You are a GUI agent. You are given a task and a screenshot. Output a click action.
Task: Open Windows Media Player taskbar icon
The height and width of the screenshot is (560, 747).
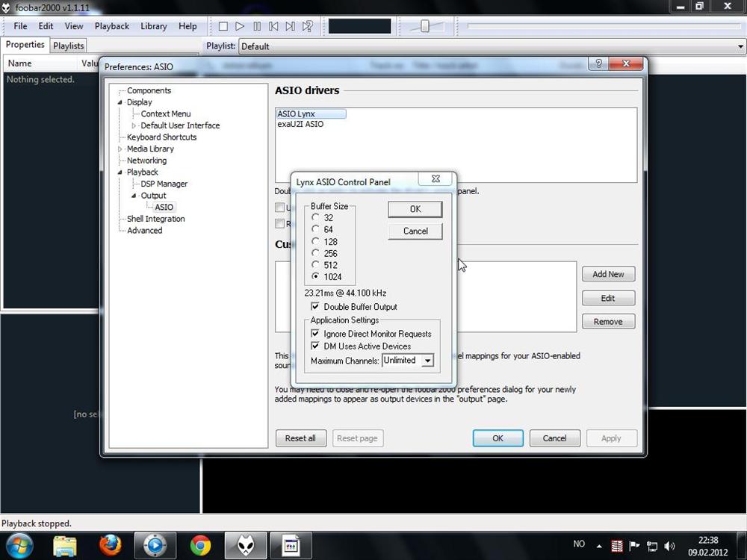(x=155, y=545)
